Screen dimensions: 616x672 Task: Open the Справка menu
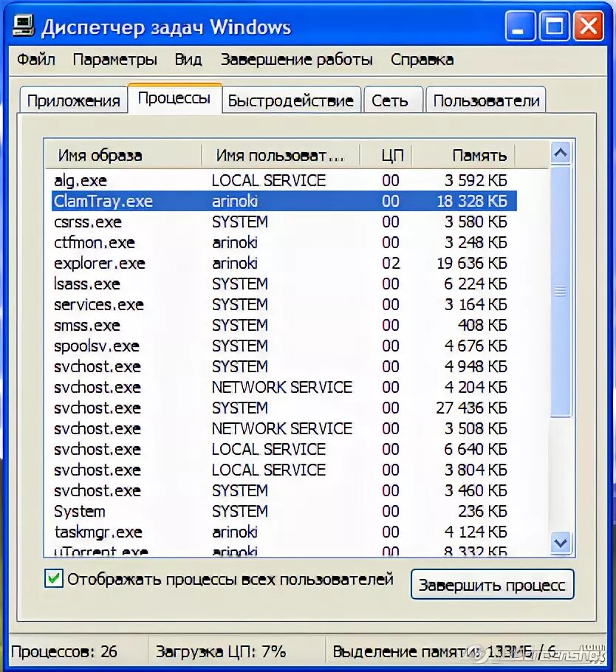tap(422, 60)
